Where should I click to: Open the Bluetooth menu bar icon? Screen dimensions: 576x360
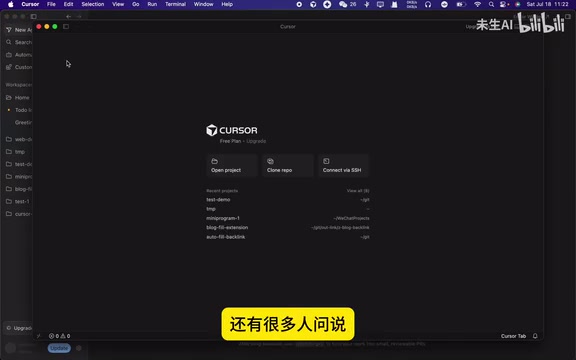pyautogui.click(x=367, y=4)
